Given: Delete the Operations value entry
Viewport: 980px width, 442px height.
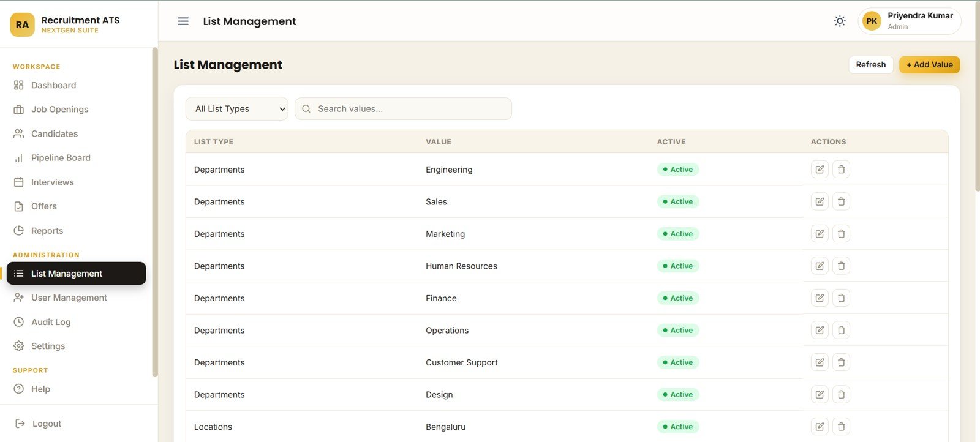Looking at the screenshot, I should tap(841, 330).
